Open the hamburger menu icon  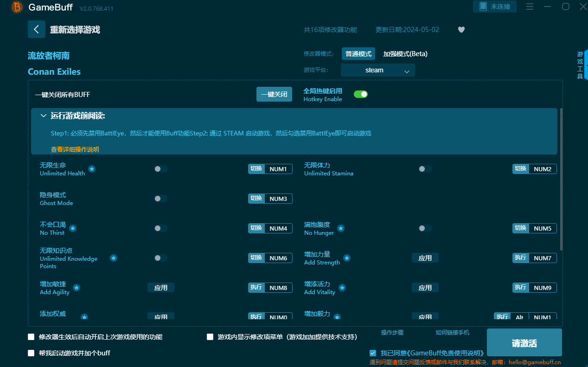click(530, 6)
